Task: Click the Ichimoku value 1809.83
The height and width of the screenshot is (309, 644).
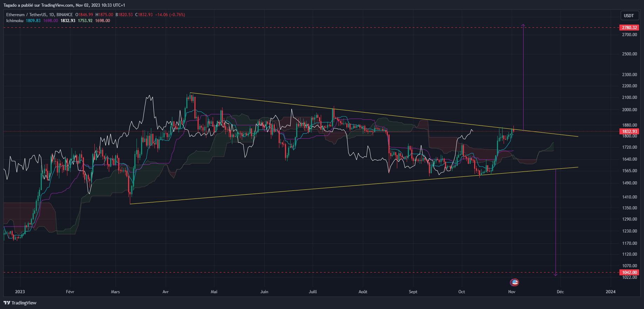Action: click(33, 21)
